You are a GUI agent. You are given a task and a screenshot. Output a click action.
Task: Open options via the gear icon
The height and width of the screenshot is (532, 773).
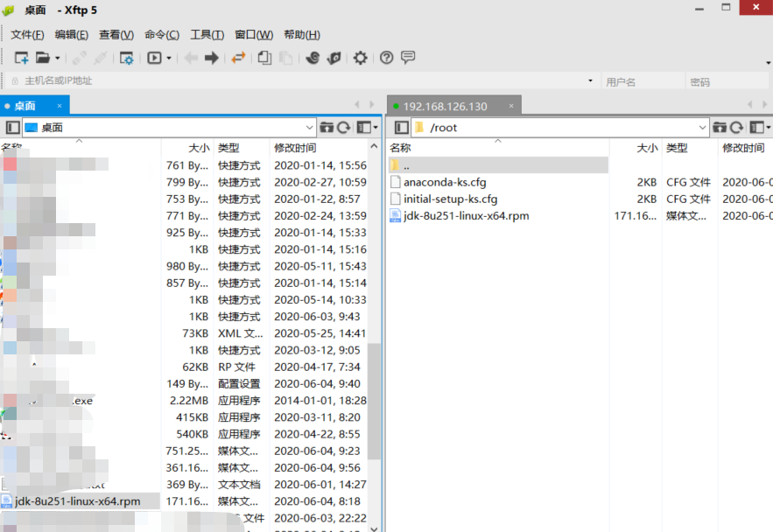[x=361, y=58]
